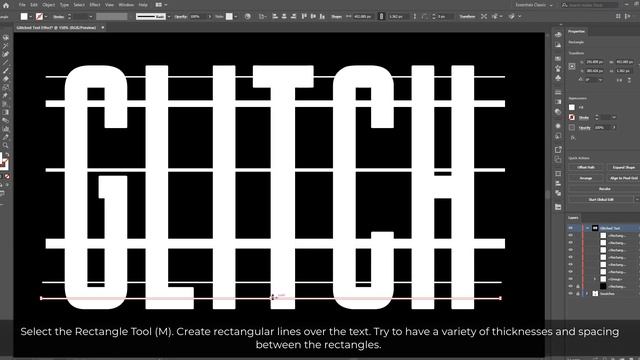Click the Align to Pixel Grid button
Viewport: 640px width, 360px height.
623,178
